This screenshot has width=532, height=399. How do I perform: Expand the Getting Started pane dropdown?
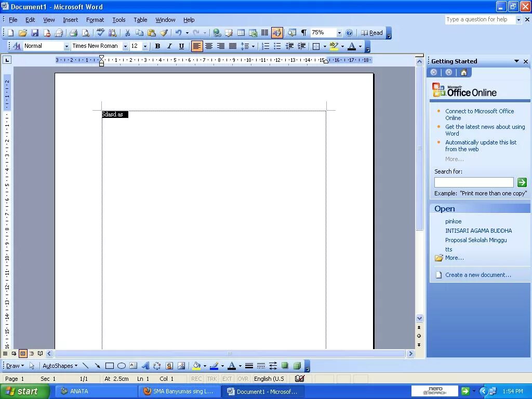(516, 61)
